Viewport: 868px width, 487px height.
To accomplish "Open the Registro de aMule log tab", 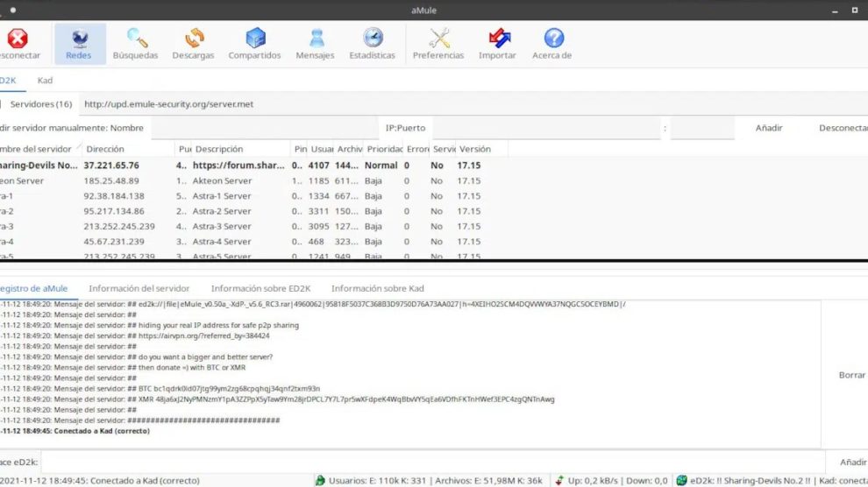I will tap(34, 288).
